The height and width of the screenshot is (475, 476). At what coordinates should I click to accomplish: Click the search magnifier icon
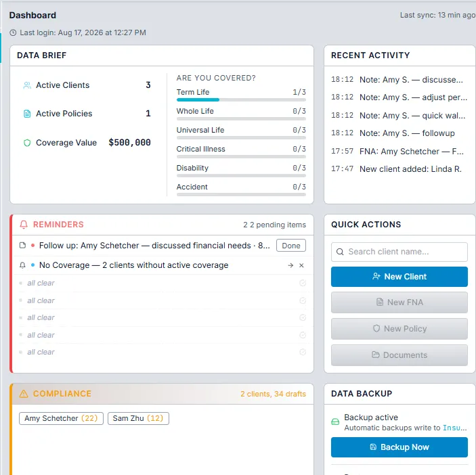[340, 252]
